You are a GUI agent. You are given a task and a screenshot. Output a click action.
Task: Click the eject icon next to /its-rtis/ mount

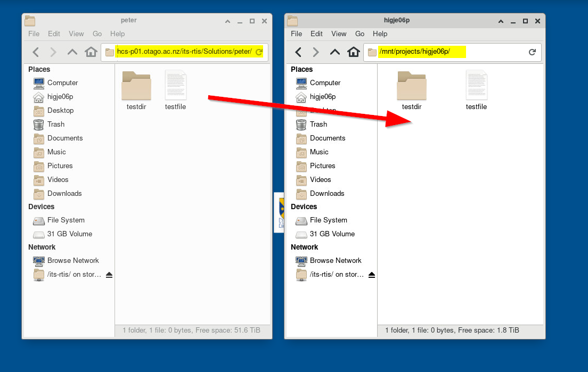[109, 274]
